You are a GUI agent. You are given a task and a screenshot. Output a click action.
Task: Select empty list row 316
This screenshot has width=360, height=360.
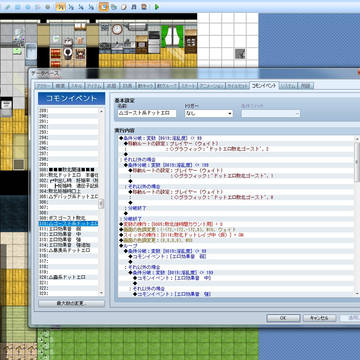point(68,256)
